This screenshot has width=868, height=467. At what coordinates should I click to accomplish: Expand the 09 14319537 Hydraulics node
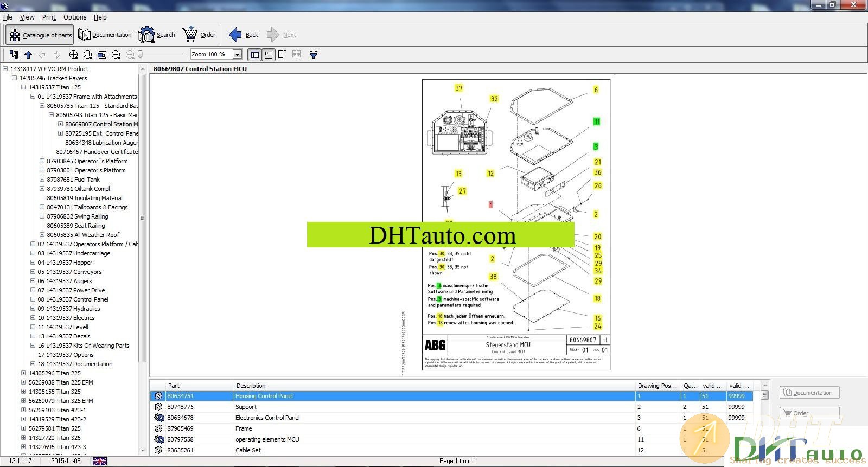pyautogui.click(x=33, y=309)
